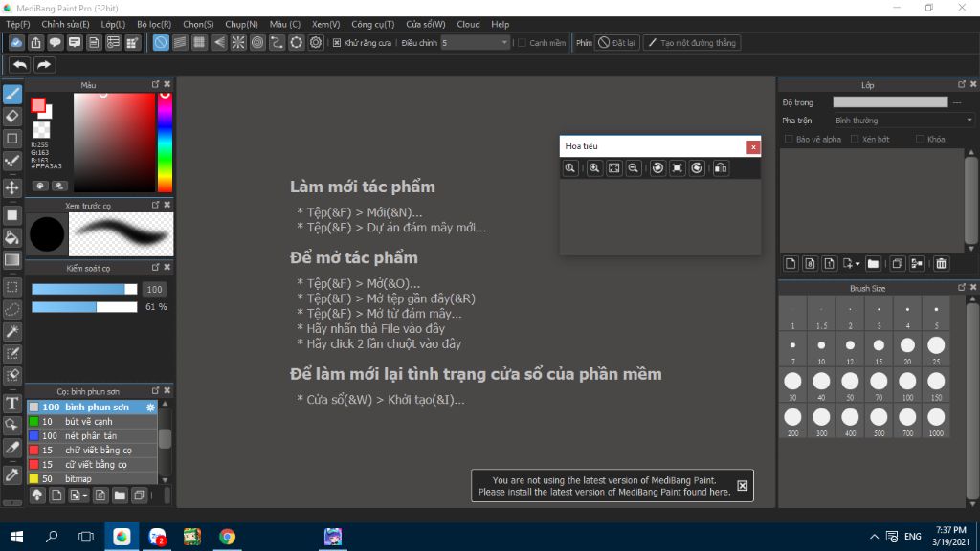Click the Đặt lại button
The height and width of the screenshot is (551, 980).
point(617,43)
